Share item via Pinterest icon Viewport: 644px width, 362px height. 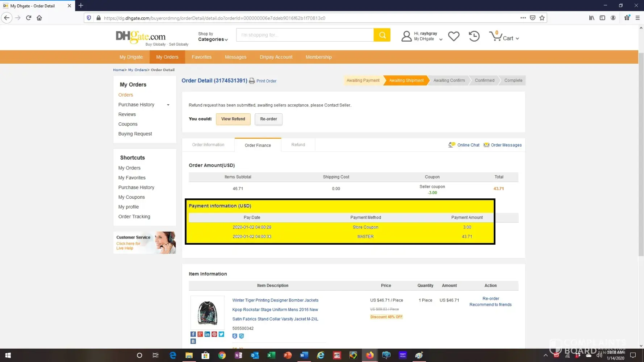tap(214, 334)
